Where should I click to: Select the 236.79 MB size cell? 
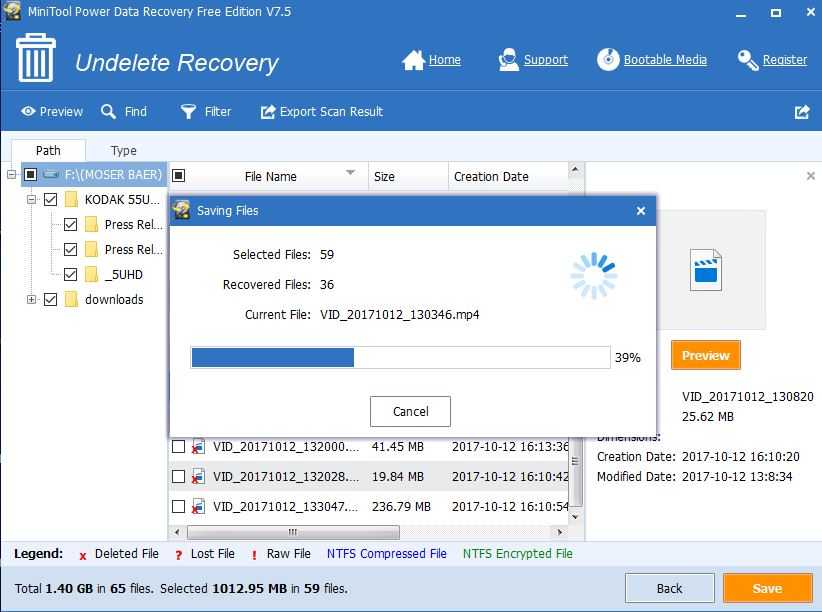click(x=401, y=507)
